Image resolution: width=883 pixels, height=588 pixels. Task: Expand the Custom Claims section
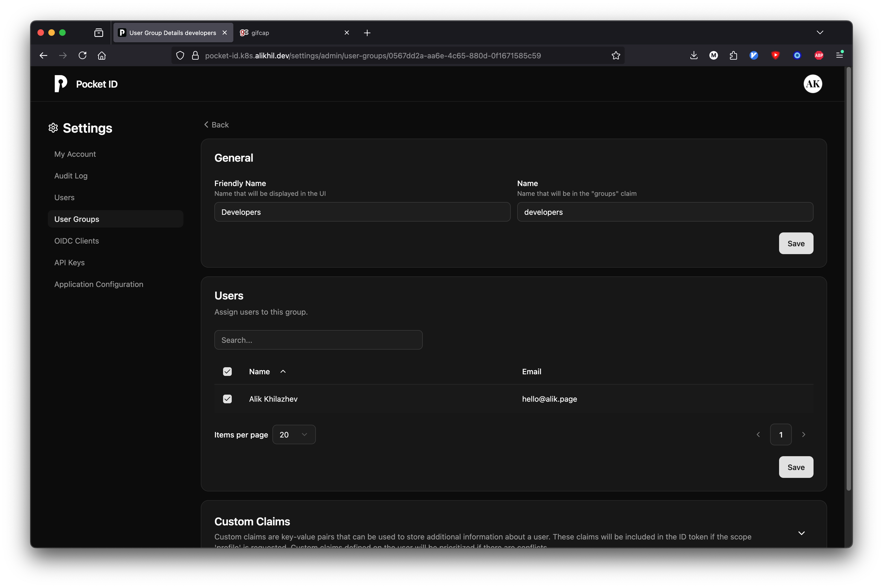coord(801,533)
